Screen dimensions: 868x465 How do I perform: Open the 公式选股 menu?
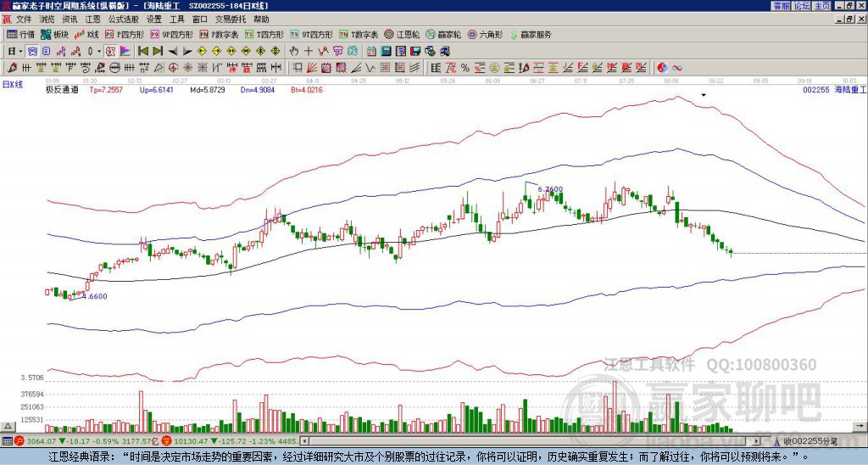click(x=124, y=20)
